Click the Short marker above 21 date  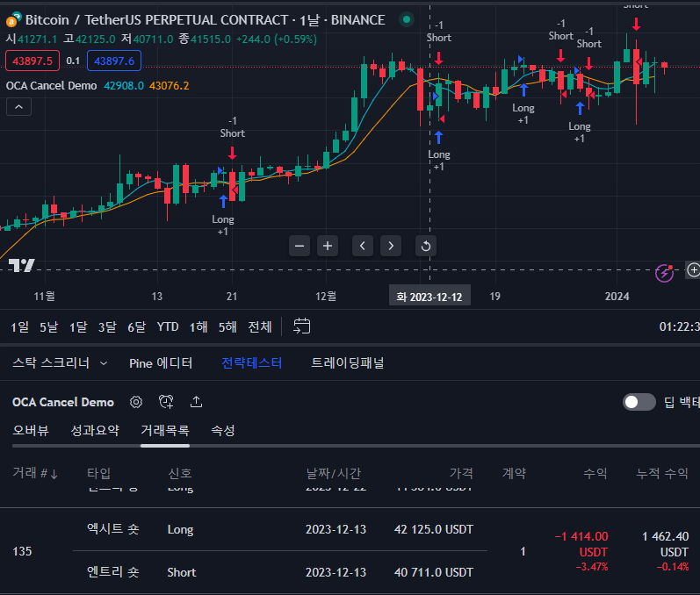pos(232,133)
